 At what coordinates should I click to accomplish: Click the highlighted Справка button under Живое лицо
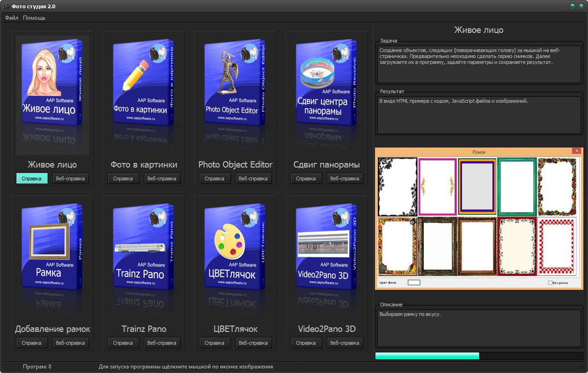coord(32,179)
